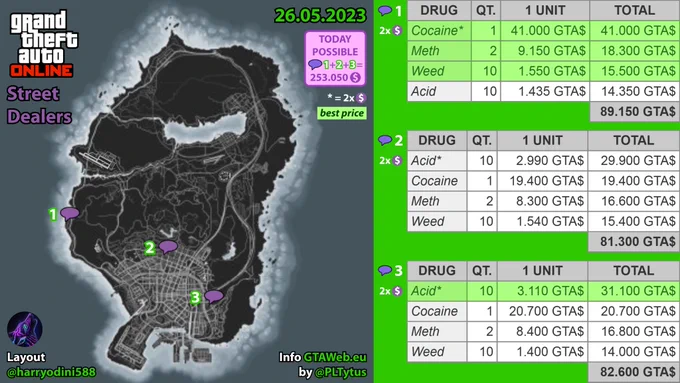
Task: Click dealer 2 sum 81.300 GTA$
Action: click(x=634, y=242)
